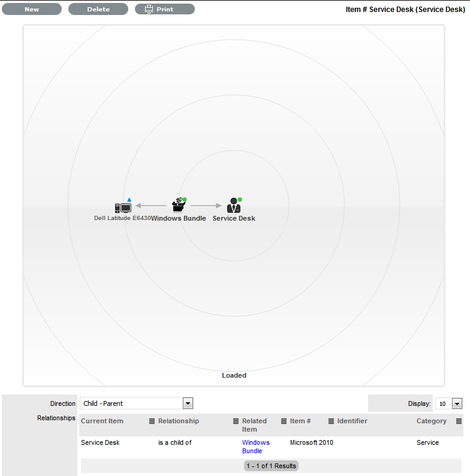
Task: Click the Dell Latitude E6430 label
Action: pos(122,218)
